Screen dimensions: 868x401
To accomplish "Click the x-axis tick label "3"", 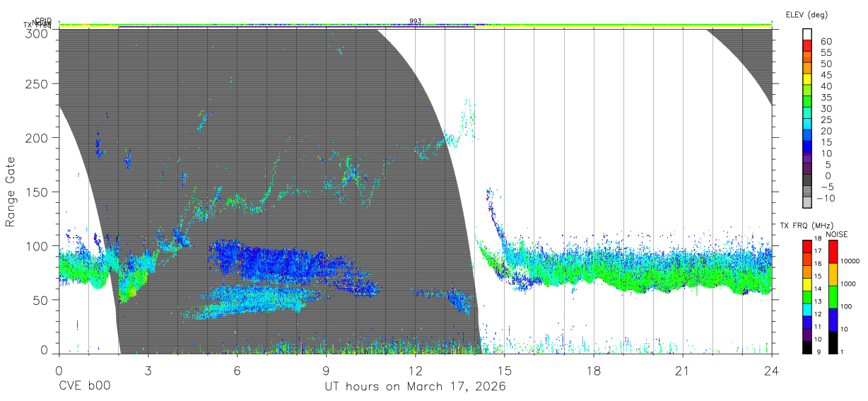I will 148,371.
